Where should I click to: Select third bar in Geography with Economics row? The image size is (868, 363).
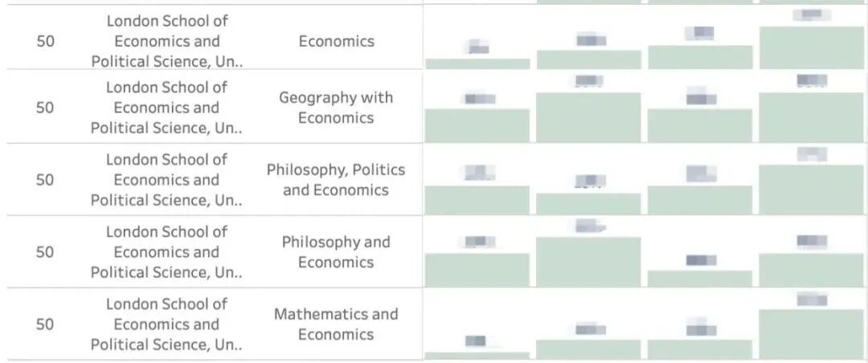point(699,125)
